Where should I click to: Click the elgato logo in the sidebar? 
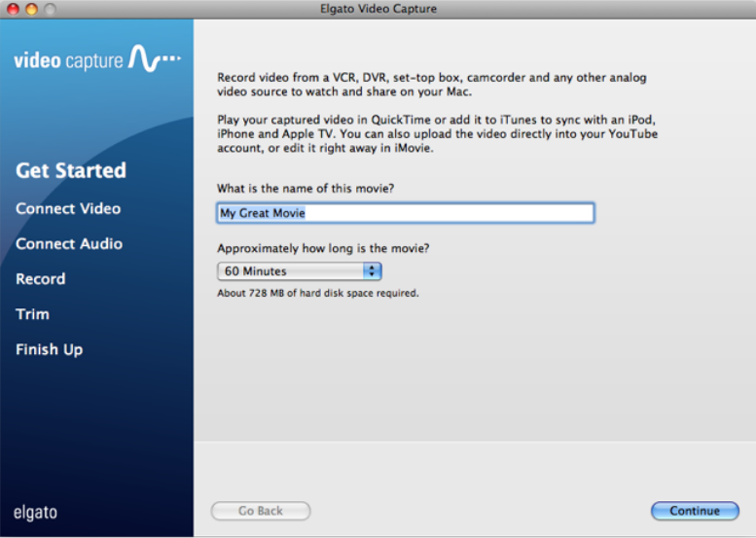click(37, 512)
